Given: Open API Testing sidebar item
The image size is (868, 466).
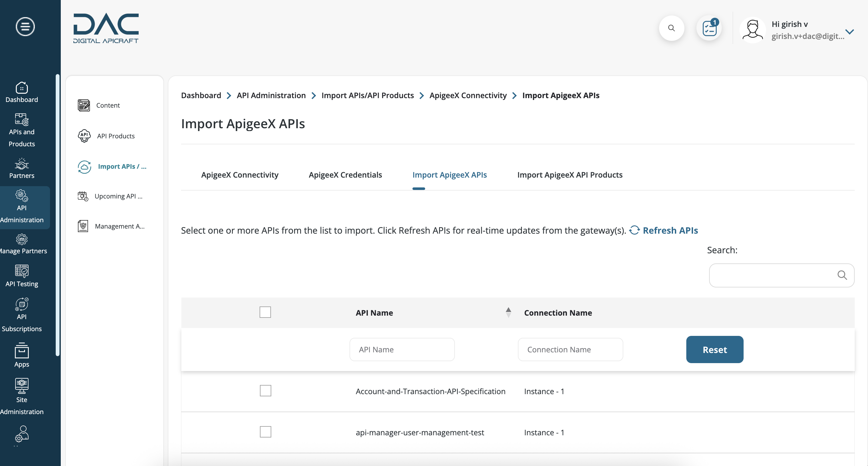Looking at the screenshot, I should pyautogui.click(x=22, y=276).
